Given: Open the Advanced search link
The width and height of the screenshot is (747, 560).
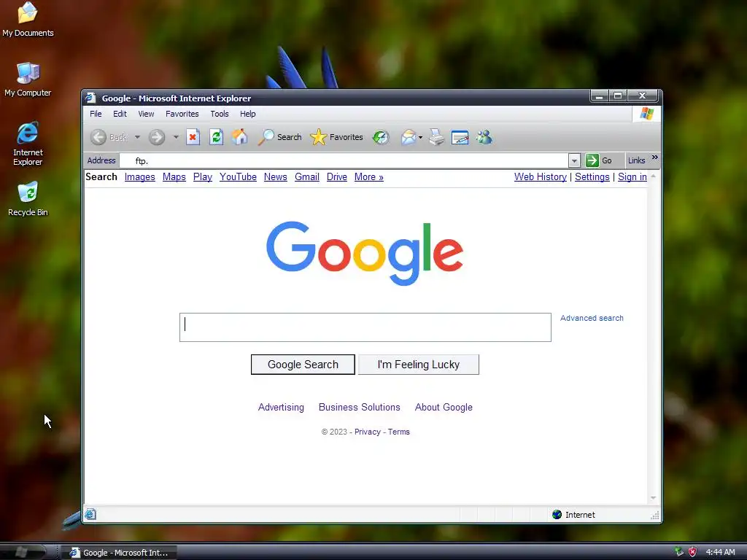Looking at the screenshot, I should pos(592,318).
